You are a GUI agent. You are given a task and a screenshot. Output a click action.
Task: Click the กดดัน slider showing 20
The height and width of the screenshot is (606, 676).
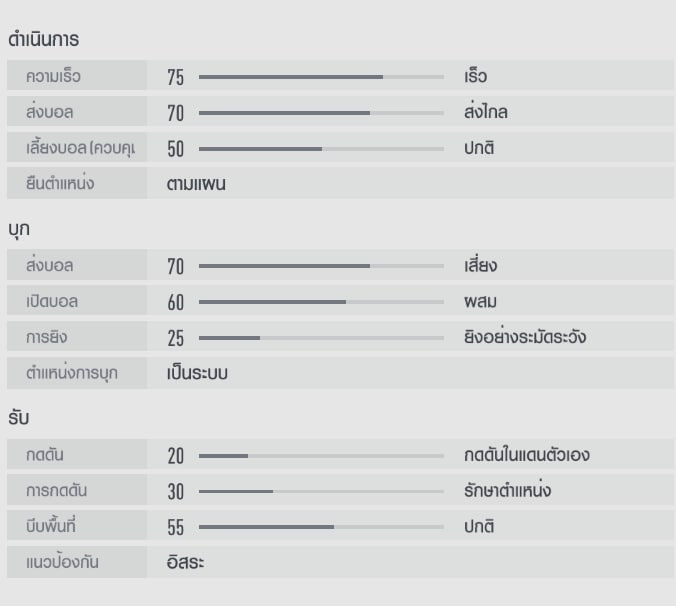pyautogui.click(x=321, y=456)
